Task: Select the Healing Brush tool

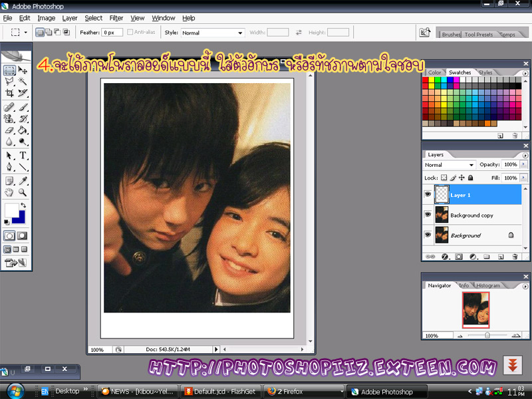Action: [9, 108]
